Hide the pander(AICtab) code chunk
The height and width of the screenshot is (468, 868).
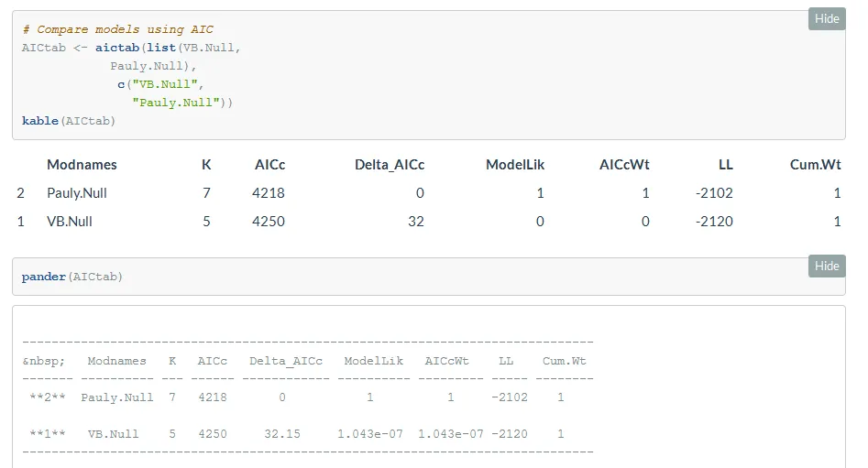[x=827, y=266]
